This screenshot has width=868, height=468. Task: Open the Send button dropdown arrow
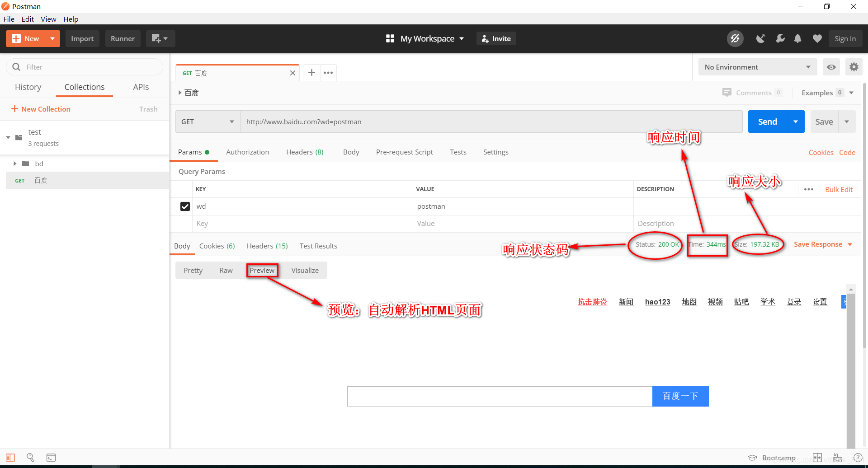(796, 122)
